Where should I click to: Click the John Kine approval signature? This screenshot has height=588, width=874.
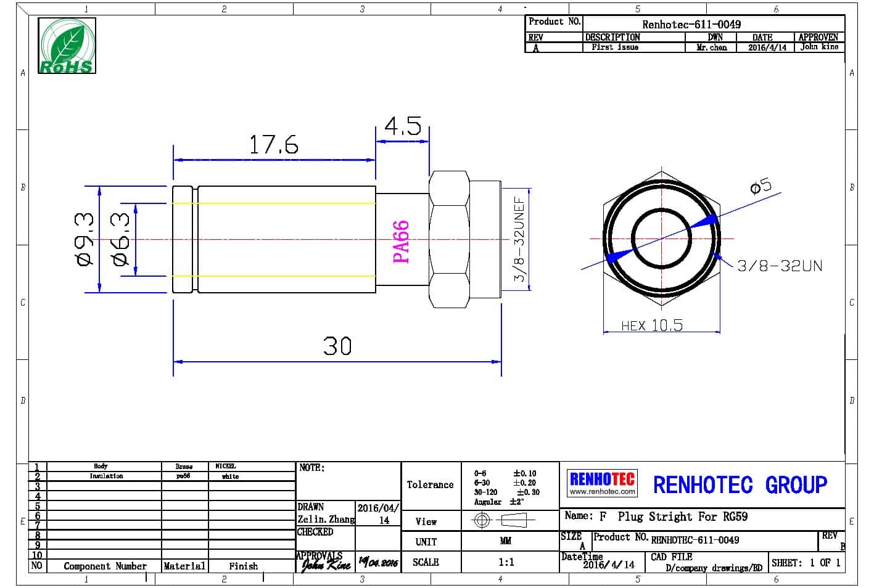(326, 563)
